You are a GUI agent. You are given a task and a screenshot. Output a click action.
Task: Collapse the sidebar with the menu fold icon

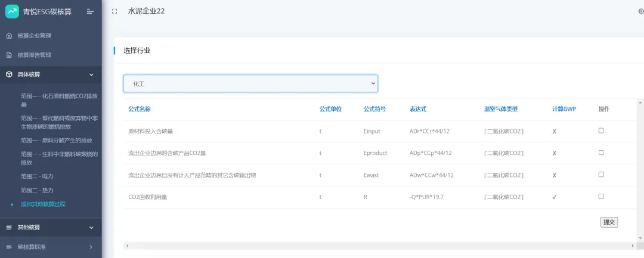pos(90,11)
